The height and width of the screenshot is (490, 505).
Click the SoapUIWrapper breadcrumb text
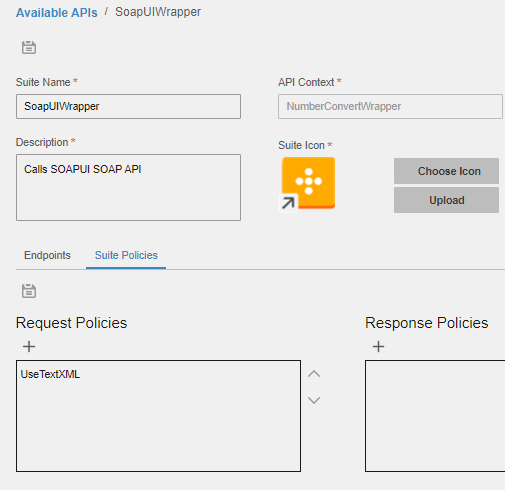[158, 12]
